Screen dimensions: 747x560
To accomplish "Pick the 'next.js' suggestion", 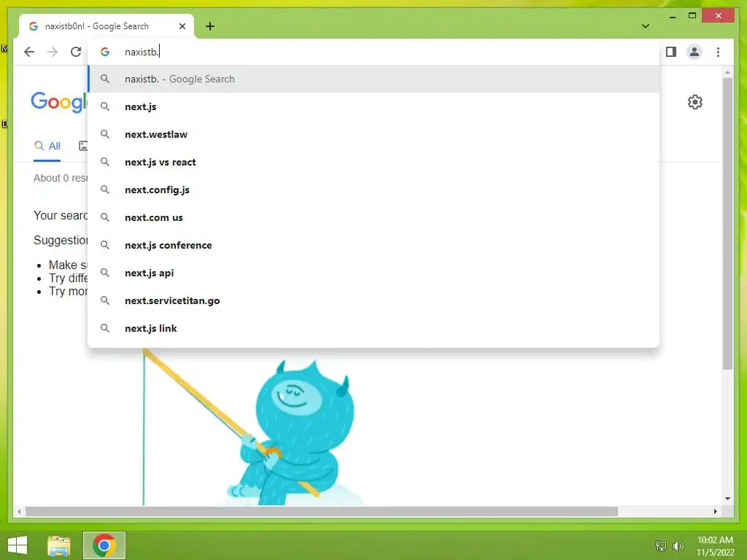I will (373, 106).
